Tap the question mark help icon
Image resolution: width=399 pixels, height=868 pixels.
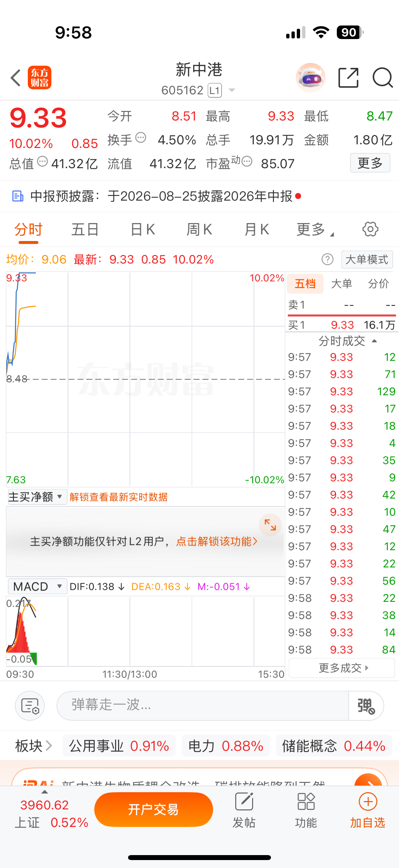(327, 260)
